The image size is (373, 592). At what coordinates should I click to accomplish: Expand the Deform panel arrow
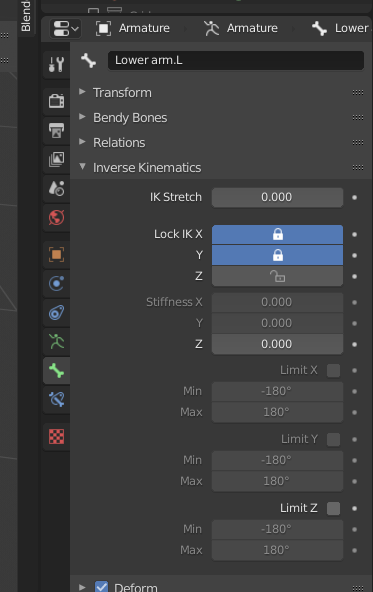82,587
